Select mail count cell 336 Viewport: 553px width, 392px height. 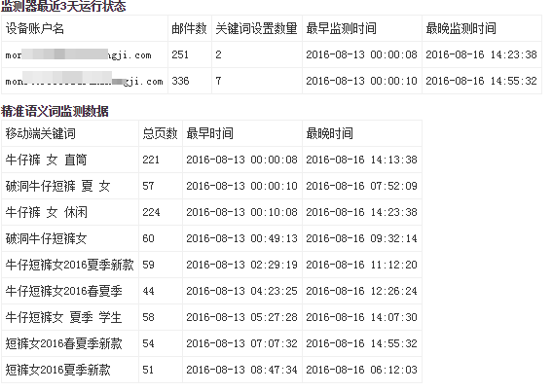click(x=180, y=81)
